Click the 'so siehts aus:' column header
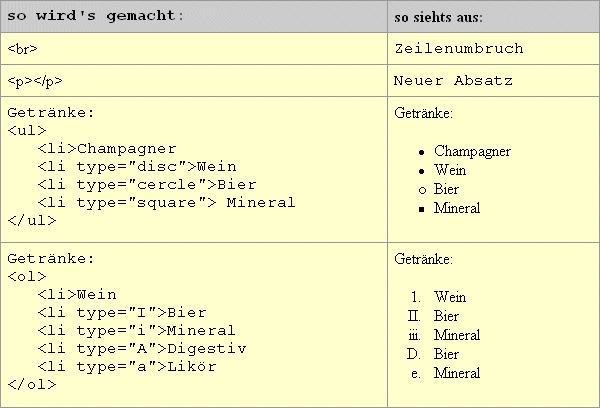 (x=439, y=17)
